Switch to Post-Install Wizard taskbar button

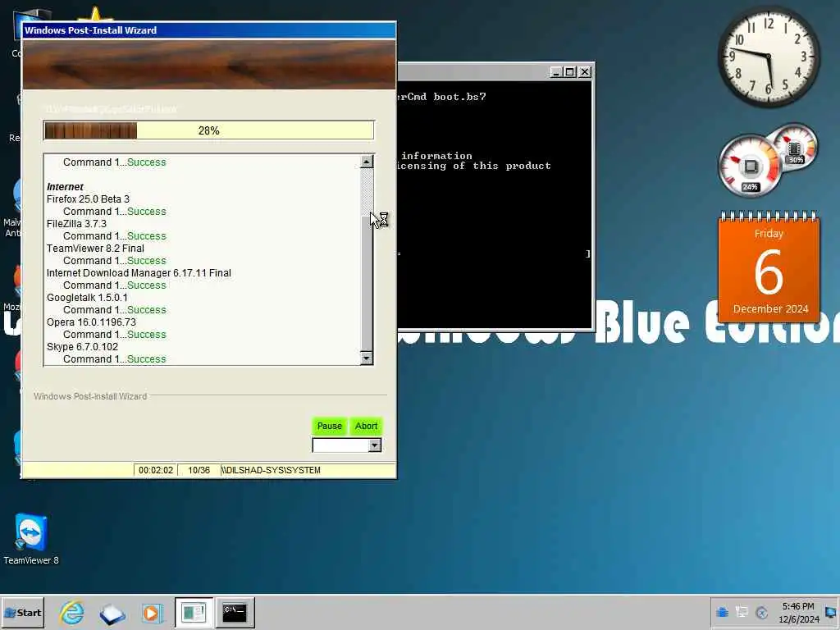click(194, 612)
